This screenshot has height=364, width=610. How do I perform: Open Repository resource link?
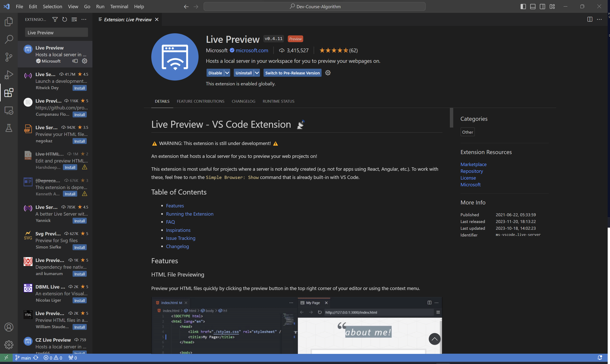click(472, 171)
